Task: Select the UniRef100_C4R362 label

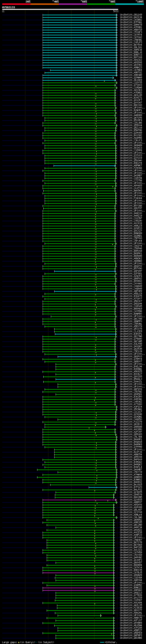Action: [x=131, y=401]
